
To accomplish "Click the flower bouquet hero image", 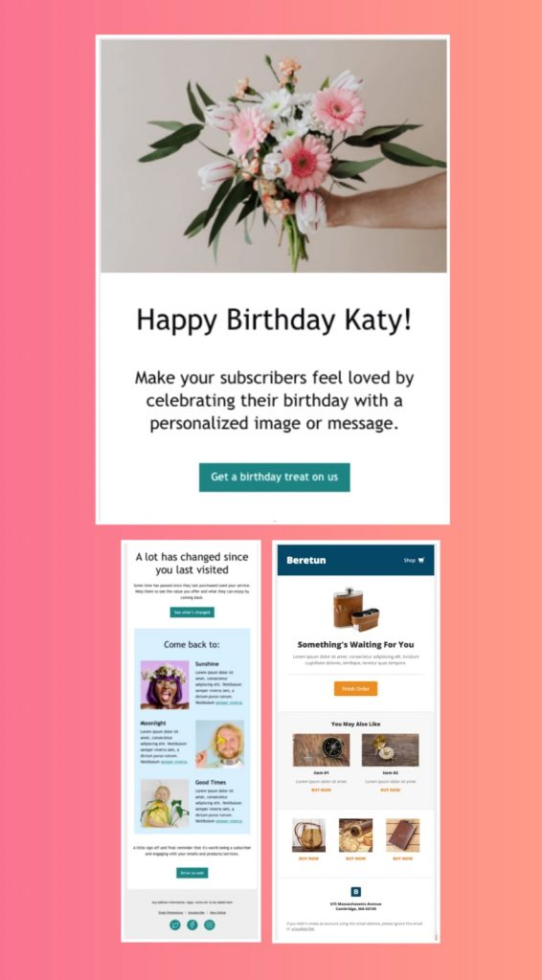I will [274, 156].
